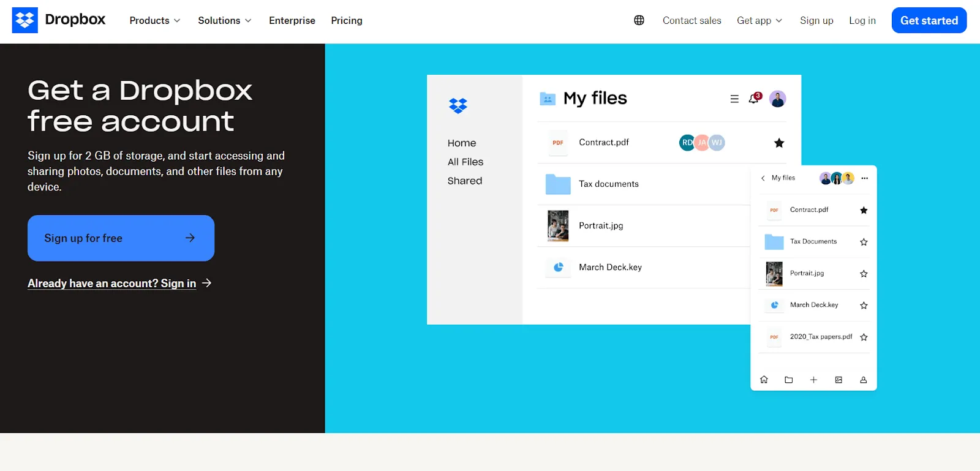
Task: Expand the Solutions dropdown menu
Action: click(225, 20)
